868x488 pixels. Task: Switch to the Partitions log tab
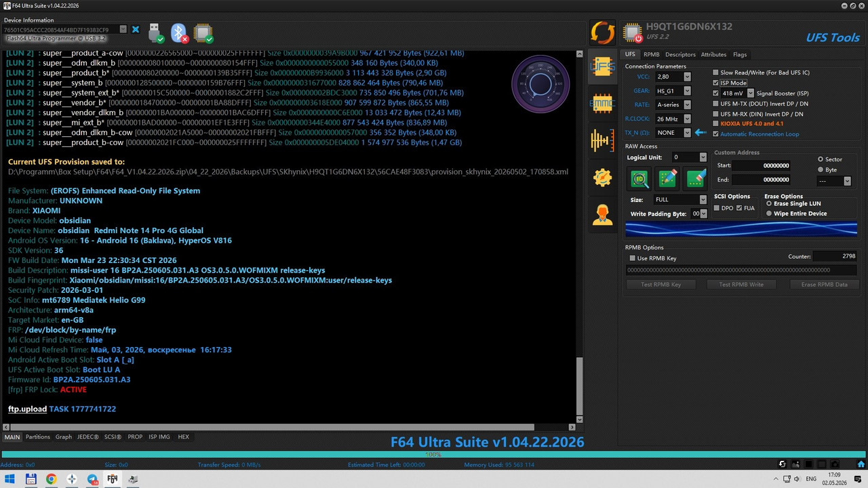tap(38, 437)
